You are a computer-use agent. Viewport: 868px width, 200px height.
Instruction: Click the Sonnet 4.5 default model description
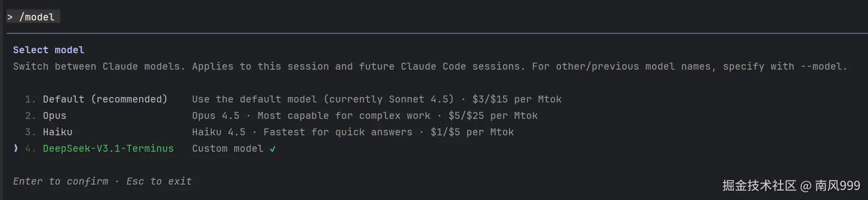coord(323,99)
